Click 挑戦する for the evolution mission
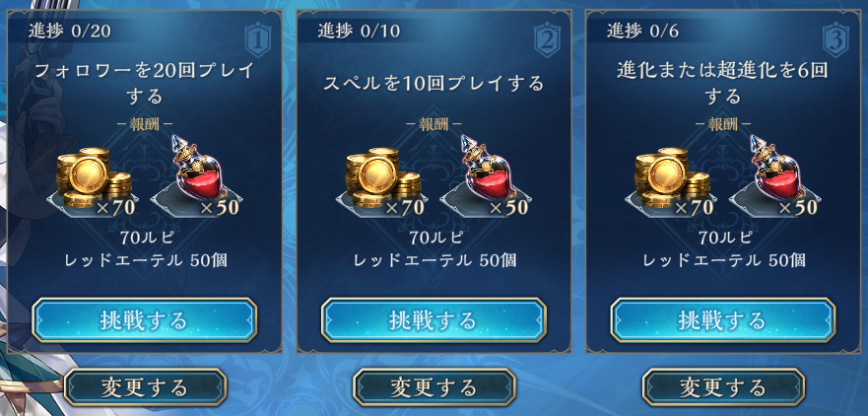Viewport: 868px width, 416px height. [723, 320]
